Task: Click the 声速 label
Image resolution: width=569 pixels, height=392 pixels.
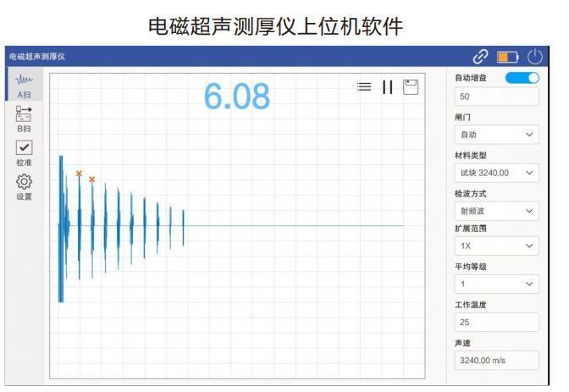Action: 462,343
